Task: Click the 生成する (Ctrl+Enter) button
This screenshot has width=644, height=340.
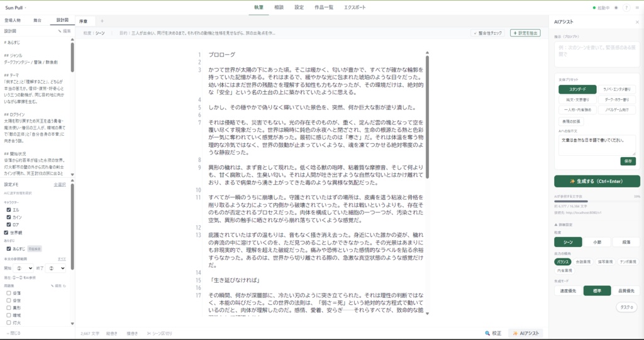Action: click(x=597, y=181)
